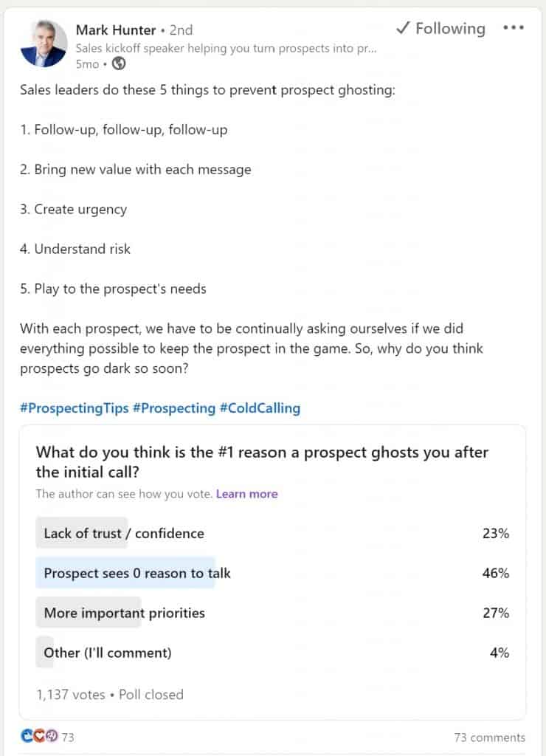
Task: Open the #ProspectingTips hashtag
Action: coord(74,408)
